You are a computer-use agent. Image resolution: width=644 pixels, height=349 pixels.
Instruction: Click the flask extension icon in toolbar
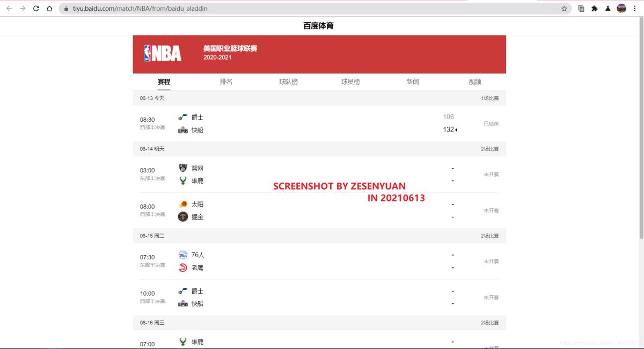coord(608,9)
